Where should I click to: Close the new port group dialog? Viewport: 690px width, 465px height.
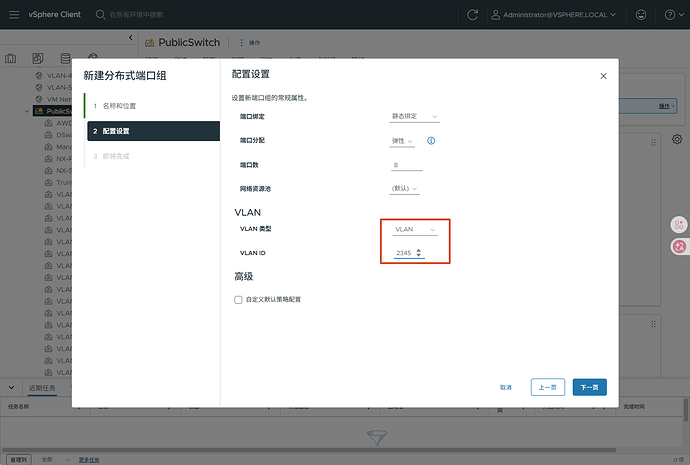click(x=603, y=76)
